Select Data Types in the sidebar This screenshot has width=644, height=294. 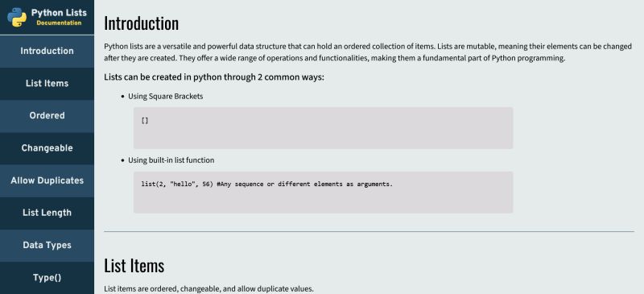pyautogui.click(x=47, y=246)
